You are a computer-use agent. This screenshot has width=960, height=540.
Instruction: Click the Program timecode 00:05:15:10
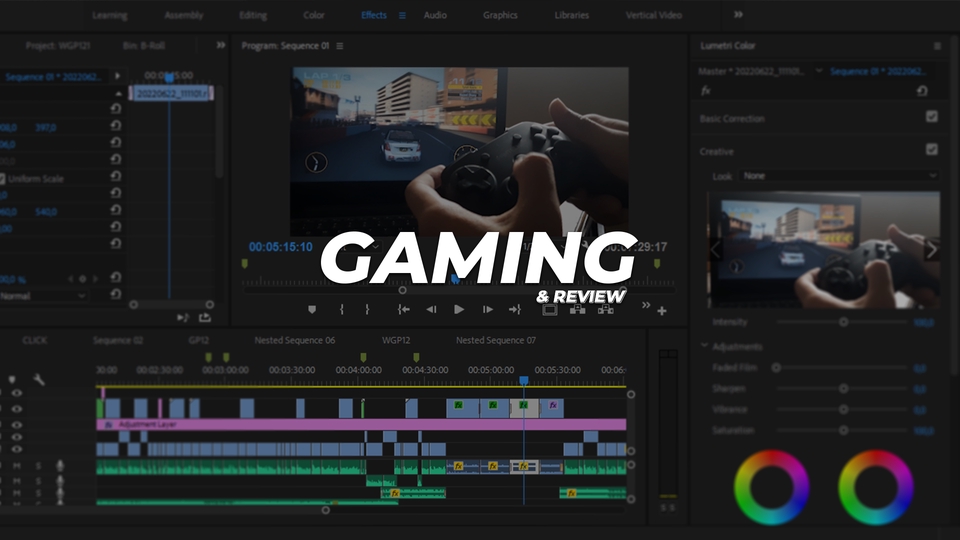[x=280, y=247]
